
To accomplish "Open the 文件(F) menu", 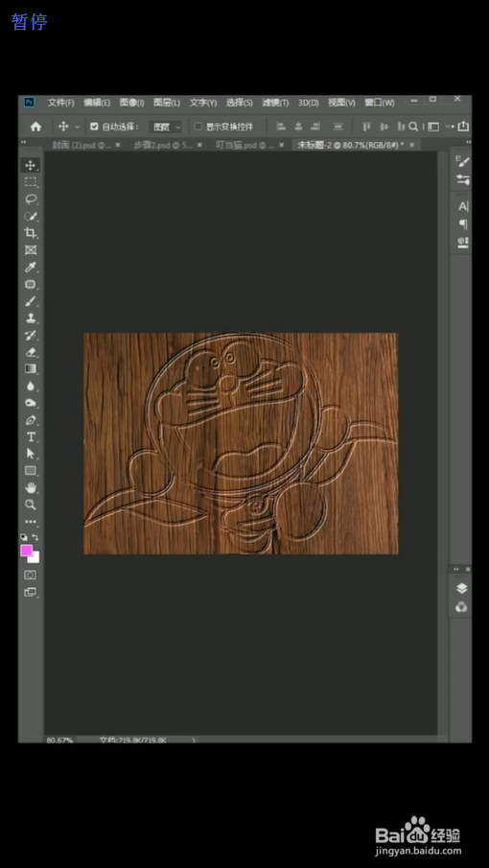I will (60, 103).
